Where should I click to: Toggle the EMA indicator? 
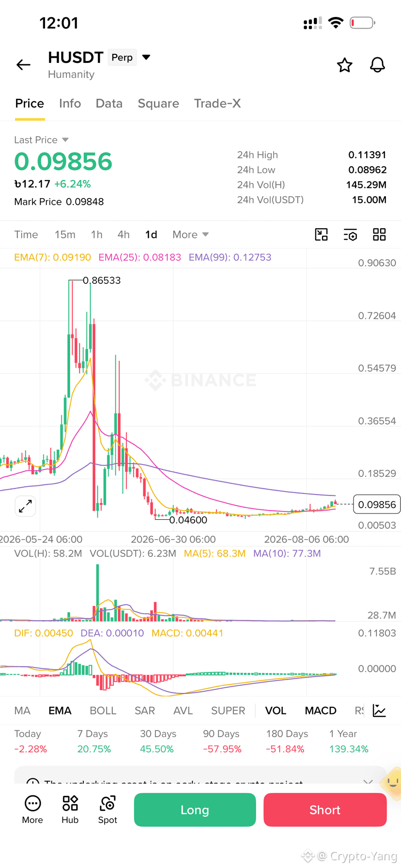click(x=60, y=711)
